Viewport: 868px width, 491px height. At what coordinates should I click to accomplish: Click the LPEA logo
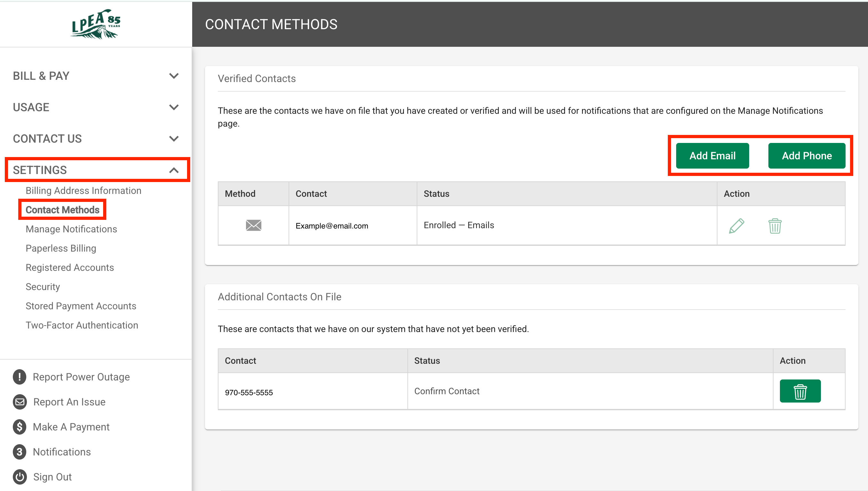pyautogui.click(x=96, y=24)
